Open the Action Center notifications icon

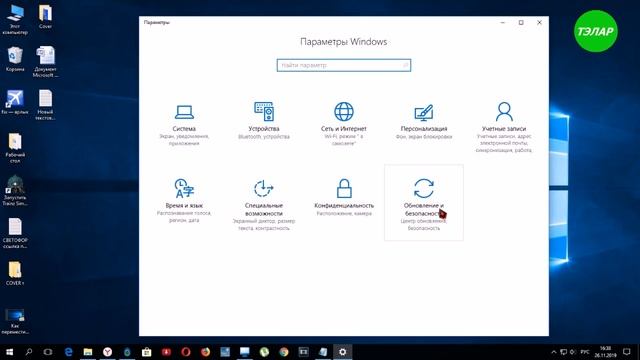click(627, 352)
